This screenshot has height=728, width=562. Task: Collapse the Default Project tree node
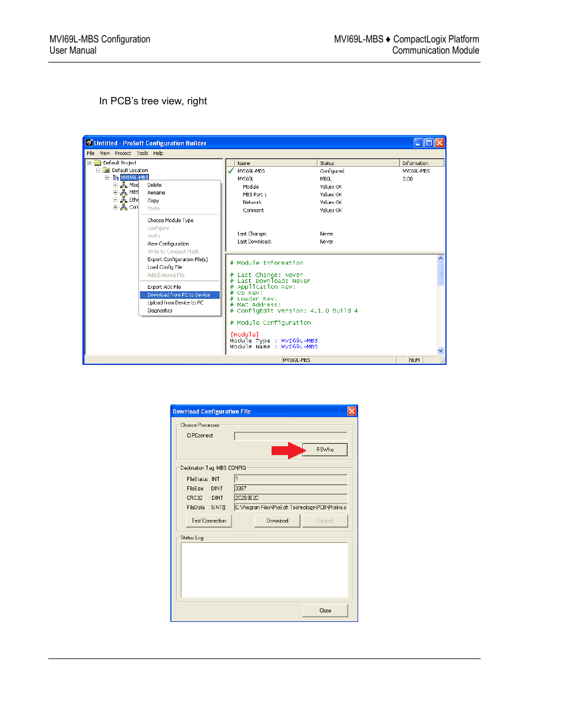tap(90, 163)
